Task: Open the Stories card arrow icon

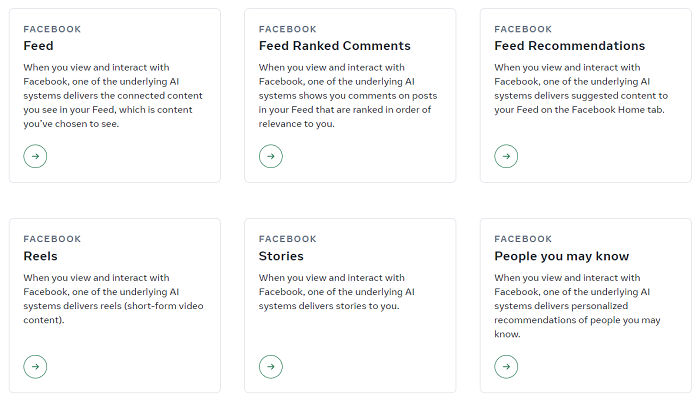Action: [x=271, y=366]
